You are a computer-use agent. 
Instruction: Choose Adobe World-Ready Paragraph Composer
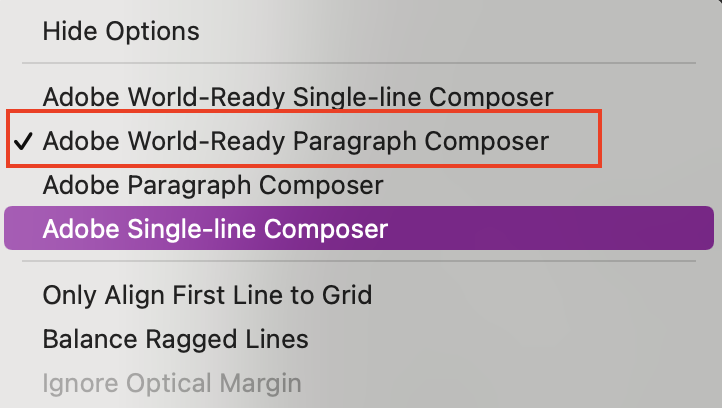[295, 141]
